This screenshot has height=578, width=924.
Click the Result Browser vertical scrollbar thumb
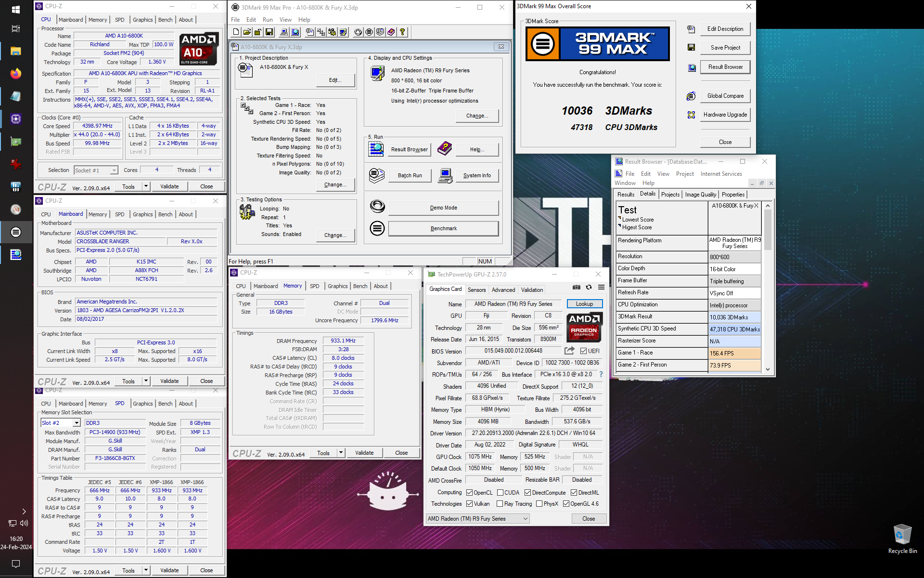[x=768, y=230]
